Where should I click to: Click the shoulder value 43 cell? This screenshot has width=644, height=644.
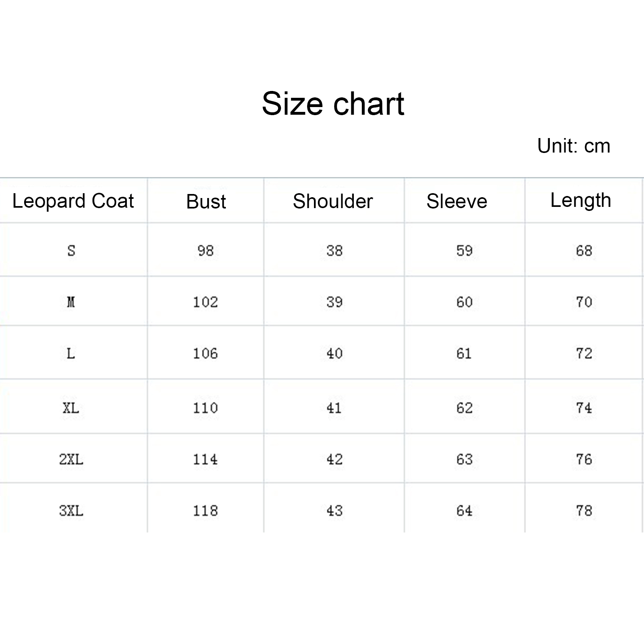pyautogui.click(x=334, y=511)
